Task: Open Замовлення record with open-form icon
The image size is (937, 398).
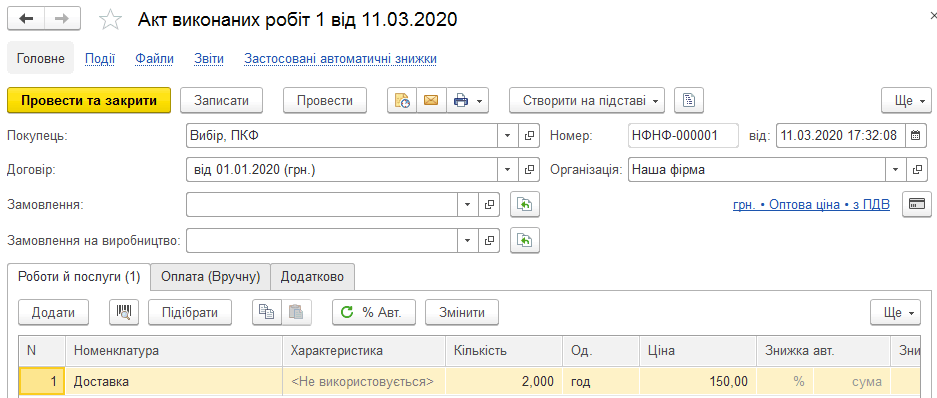Action: pos(489,204)
